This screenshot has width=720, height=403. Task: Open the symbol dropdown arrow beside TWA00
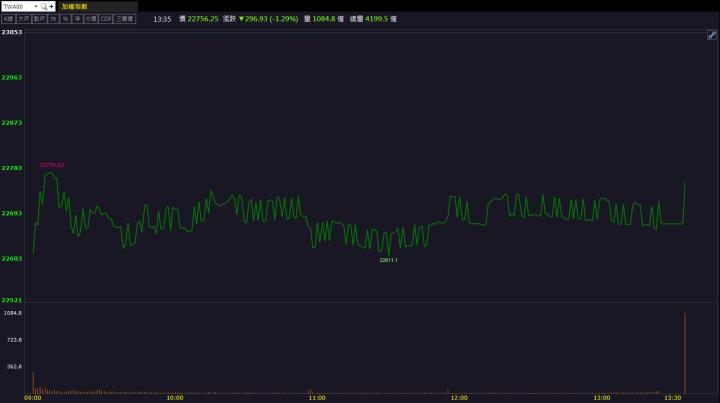(36, 6)
